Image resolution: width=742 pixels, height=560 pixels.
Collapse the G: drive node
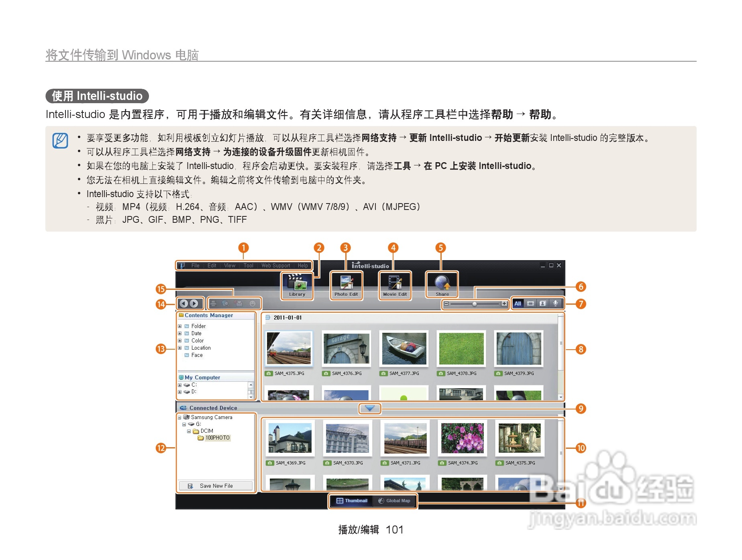(x=184, y=424)
